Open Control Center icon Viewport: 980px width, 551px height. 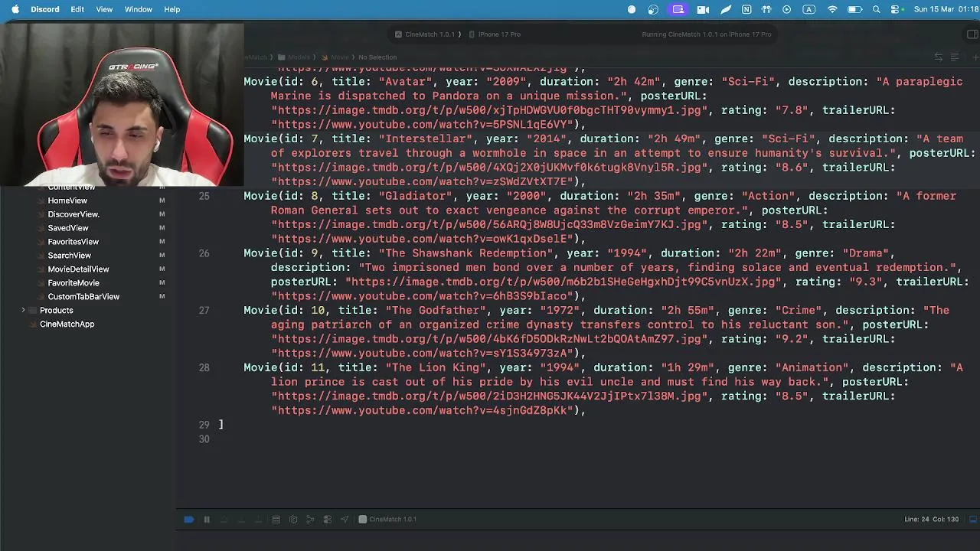click(896, 9)
